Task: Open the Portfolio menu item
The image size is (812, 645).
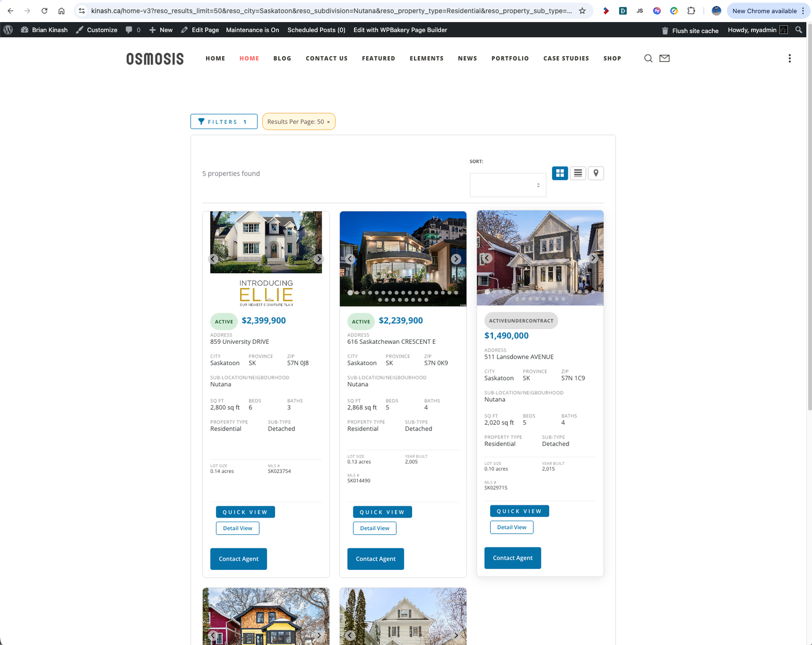Action: (510, 58)
